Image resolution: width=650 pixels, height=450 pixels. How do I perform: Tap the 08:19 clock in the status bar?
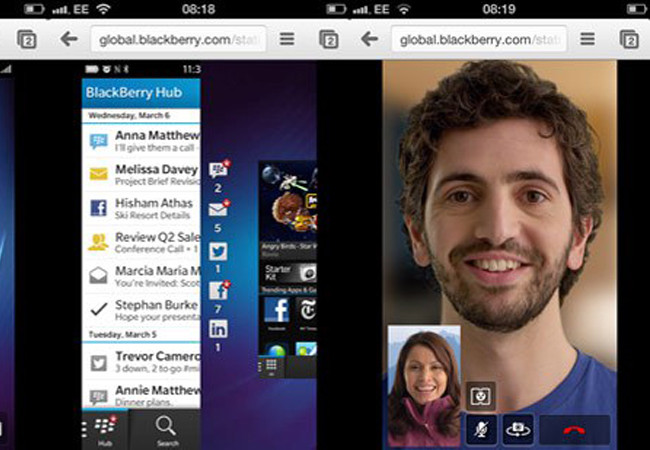coord(499,9)
